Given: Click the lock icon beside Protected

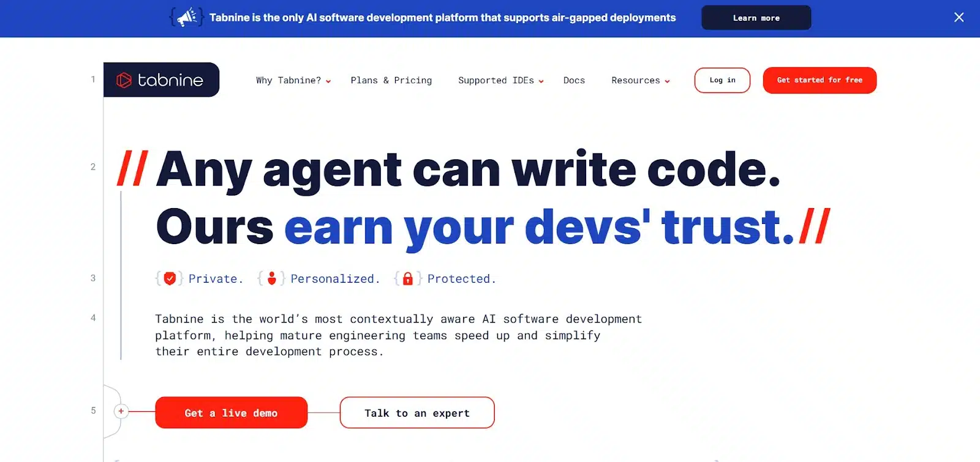Looking at the screenshot, I should pos(408,278).
